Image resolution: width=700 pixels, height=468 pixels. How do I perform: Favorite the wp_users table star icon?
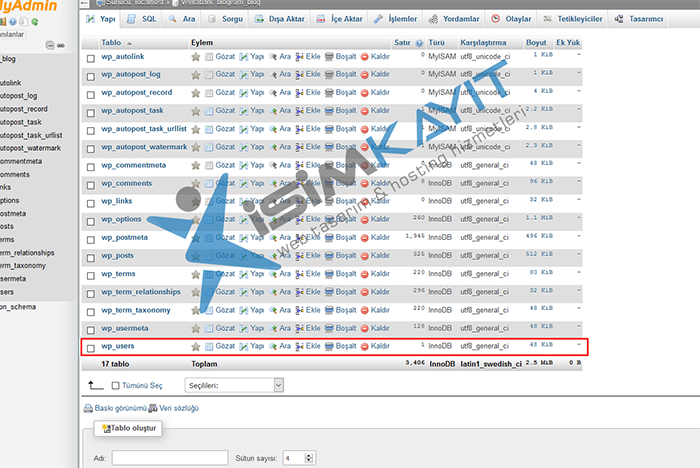[x=196, y=346]
